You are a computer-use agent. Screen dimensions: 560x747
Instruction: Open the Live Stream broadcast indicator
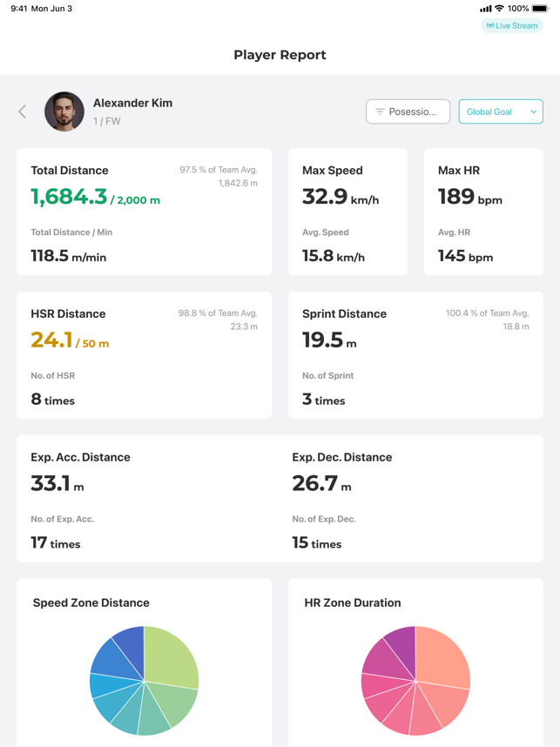[512, 26]
